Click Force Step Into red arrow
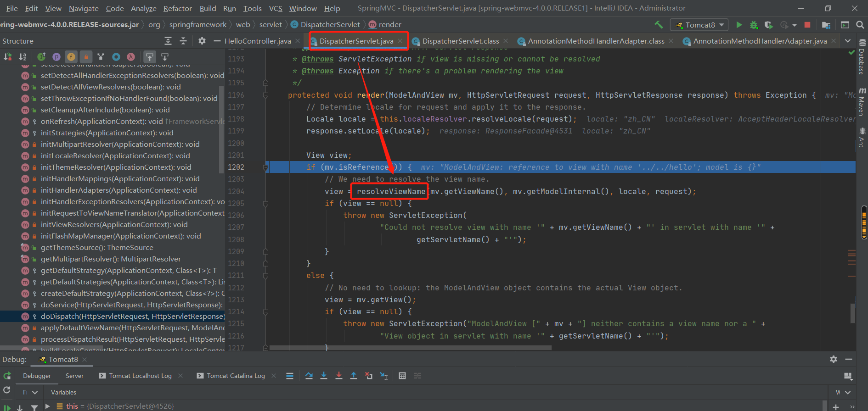This screenshot has width=868, height=411. click(339, 376)
